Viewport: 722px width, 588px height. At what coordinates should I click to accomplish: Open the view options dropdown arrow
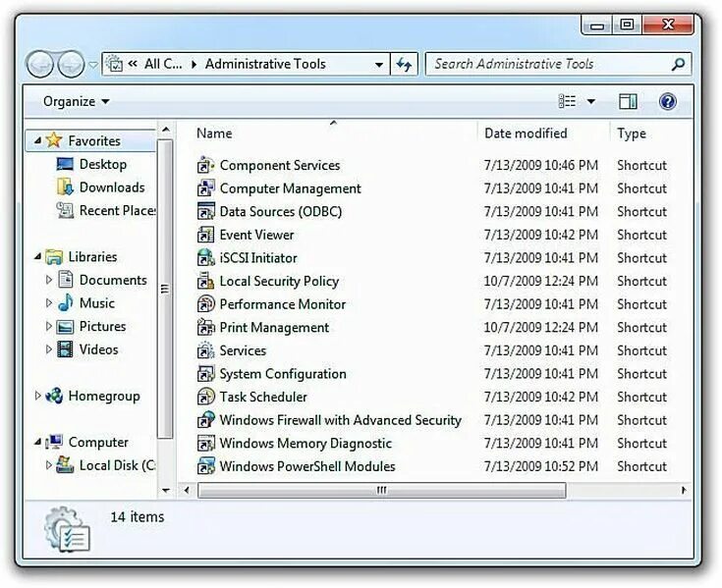point(590,101)
